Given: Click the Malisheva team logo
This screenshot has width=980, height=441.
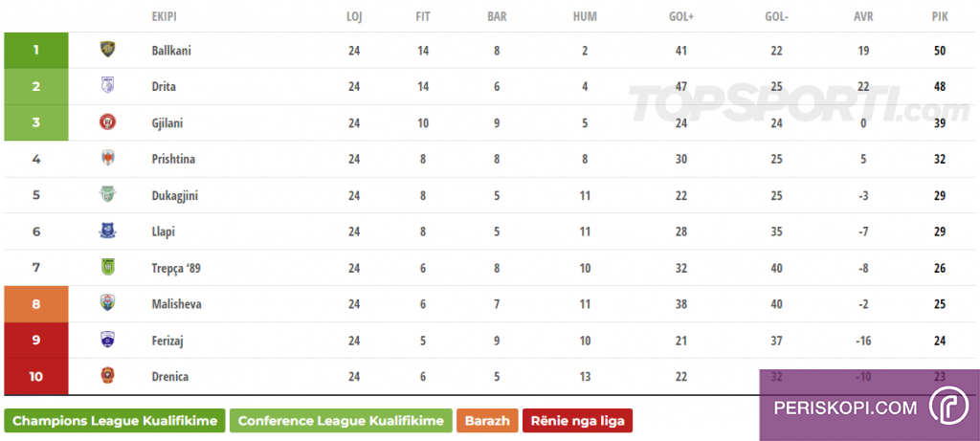Looking at the screenshot, I should pos(108,303).
